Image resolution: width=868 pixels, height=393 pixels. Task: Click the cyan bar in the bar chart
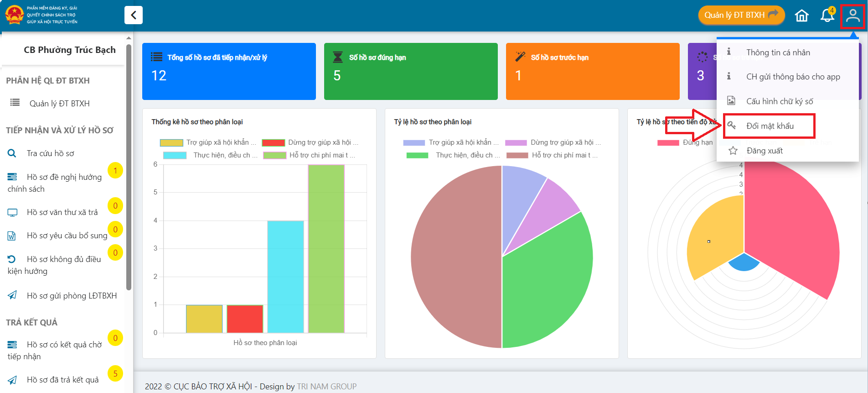[x=285, y=277]
